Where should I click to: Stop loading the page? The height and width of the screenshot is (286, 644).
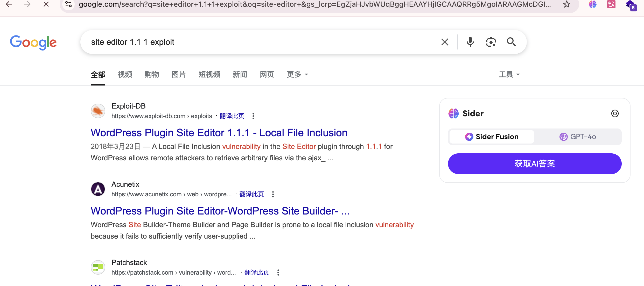(46, 4)
